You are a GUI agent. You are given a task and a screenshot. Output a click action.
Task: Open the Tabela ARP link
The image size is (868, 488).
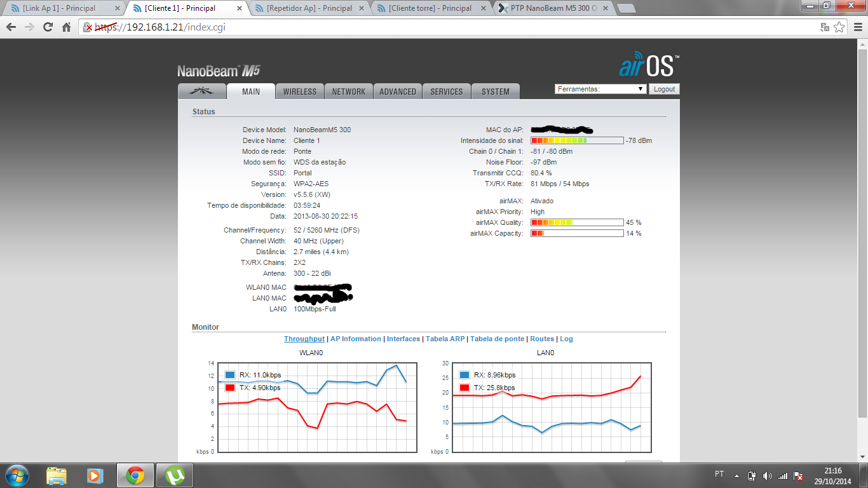[x=445, y=339]
